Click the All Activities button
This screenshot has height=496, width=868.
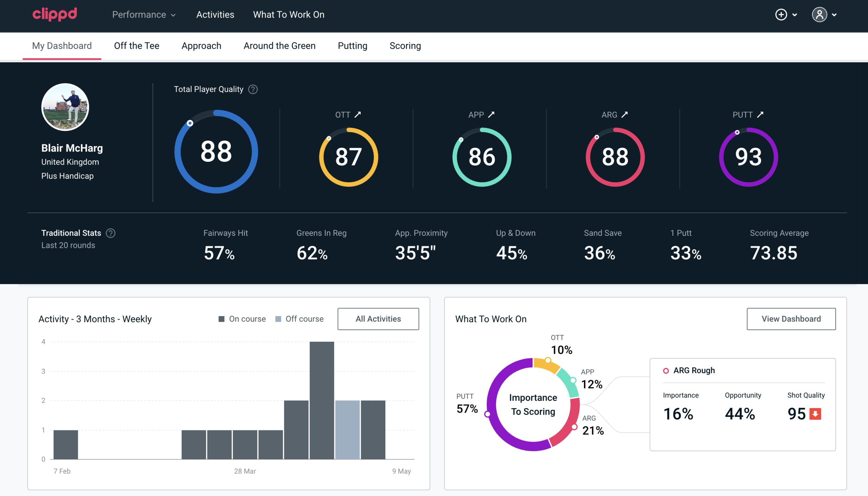(378, 318)
